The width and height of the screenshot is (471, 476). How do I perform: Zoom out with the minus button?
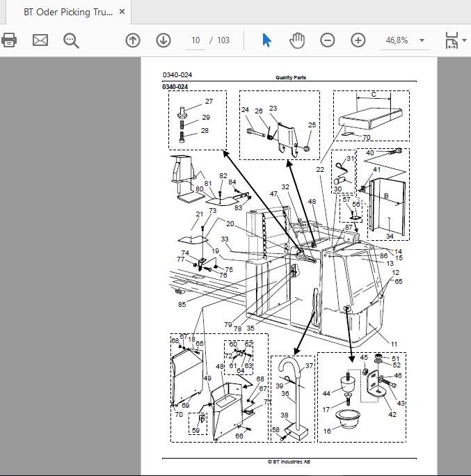pyautogui.click(x=328, y=40)
